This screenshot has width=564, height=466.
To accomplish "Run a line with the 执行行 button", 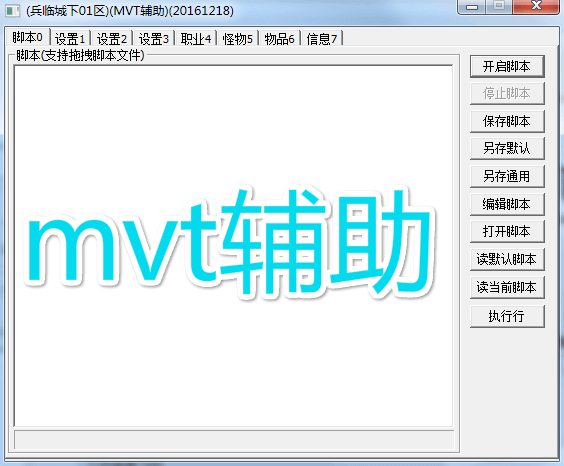I will point(507,316).
